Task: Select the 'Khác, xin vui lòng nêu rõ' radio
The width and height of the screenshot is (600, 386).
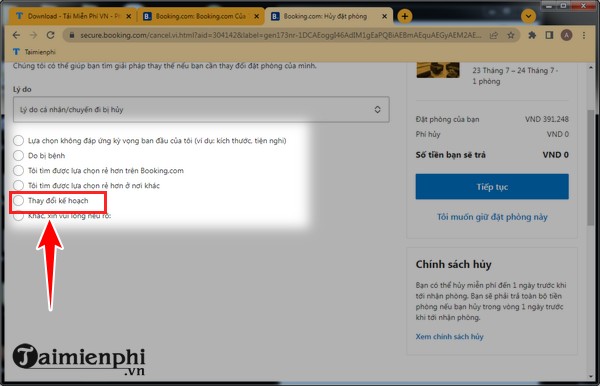Action: coord(18,216)
